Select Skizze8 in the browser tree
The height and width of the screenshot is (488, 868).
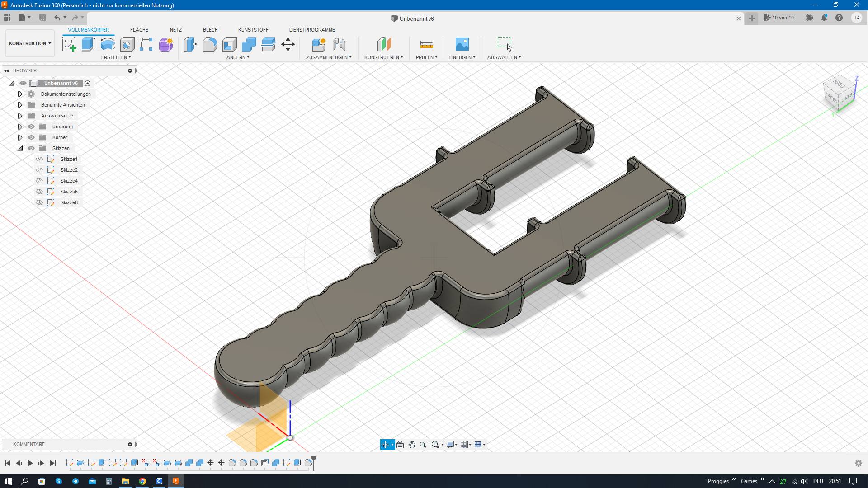click(69, 202)
